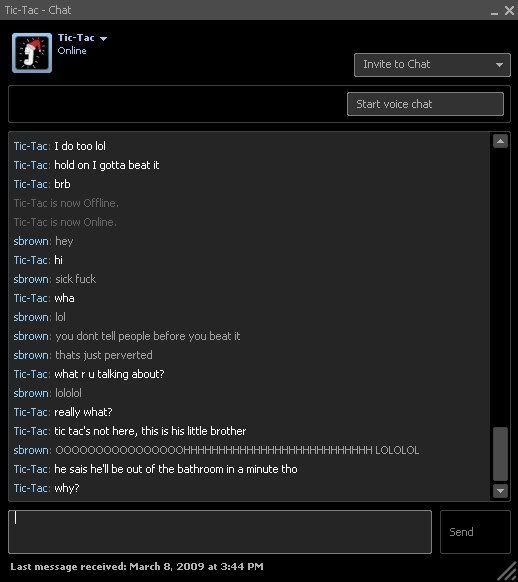Click the scroll up arrow in chat log
Viewport: 518px width, 582px height.
click(500, 141)
